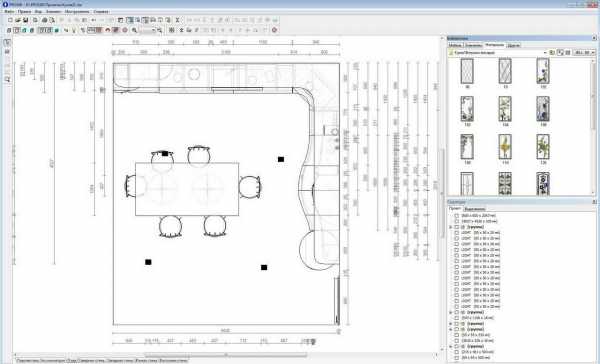The image size is (600, 364).
Task: Click the Print icon in top toolbar
Action: click(44, 20)
